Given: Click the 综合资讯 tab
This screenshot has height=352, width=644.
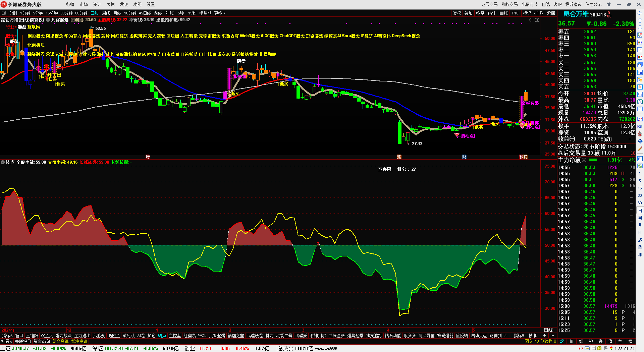Looking at the screenshot, I should (x=60, y=341).
